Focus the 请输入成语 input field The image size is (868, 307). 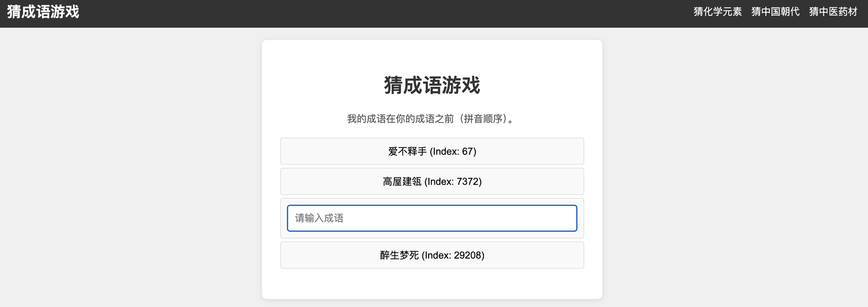pyautogui.click(x=432, y=218)
